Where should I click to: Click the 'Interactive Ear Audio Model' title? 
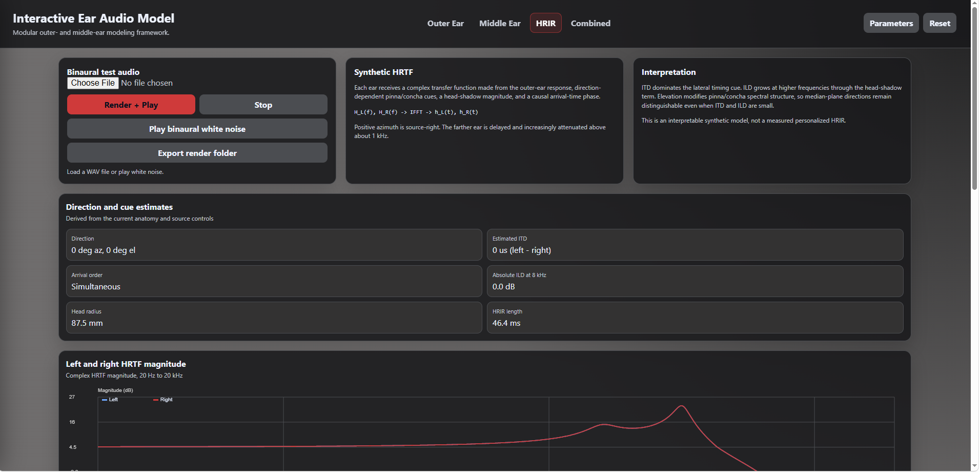(x=93, y=18)
